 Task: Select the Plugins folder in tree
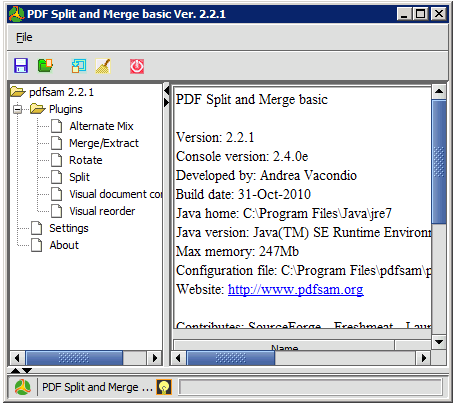point(66,109)
